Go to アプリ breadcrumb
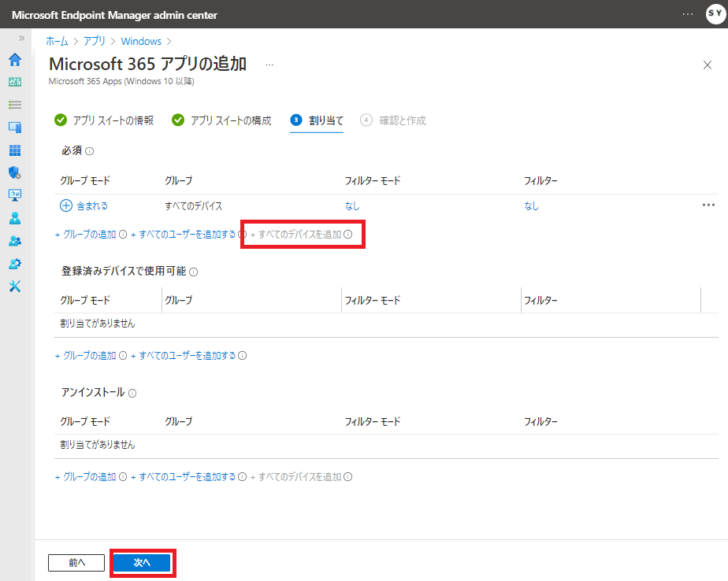This screenshot has width=728, height=581. click(95, 41)
